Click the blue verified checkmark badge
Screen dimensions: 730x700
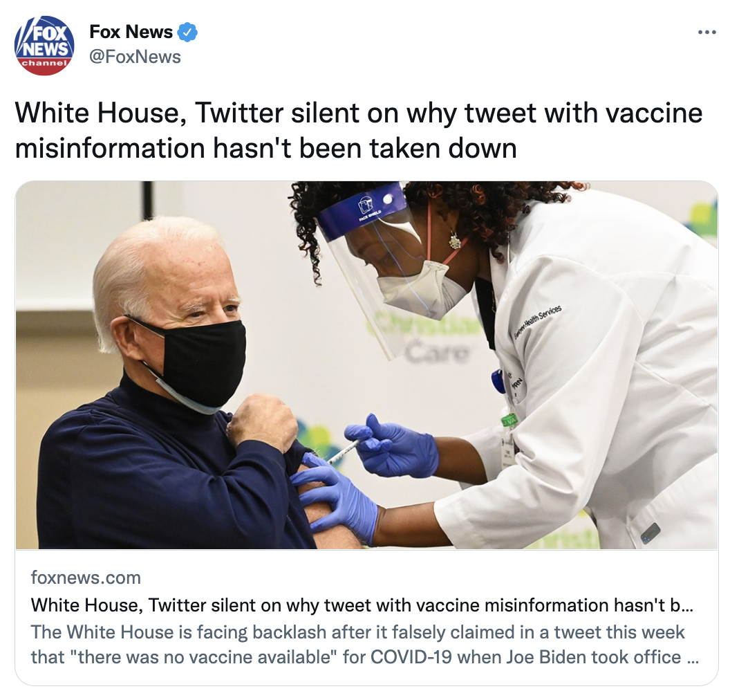tap(187, 32)
